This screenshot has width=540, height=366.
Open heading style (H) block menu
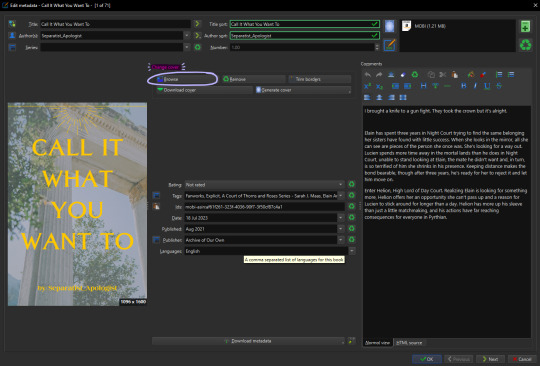[x=424, y=86]
